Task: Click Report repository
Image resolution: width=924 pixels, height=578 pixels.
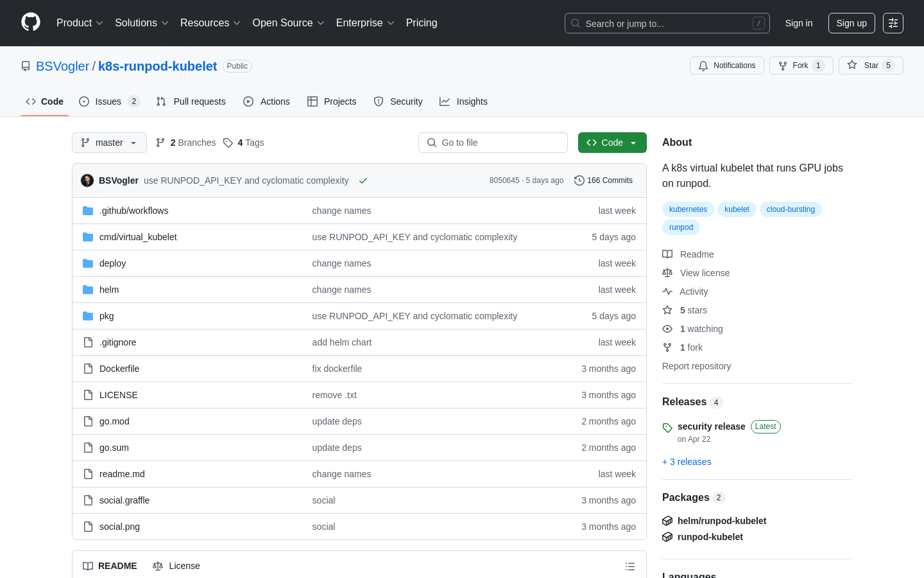Action: click(696, 366)
